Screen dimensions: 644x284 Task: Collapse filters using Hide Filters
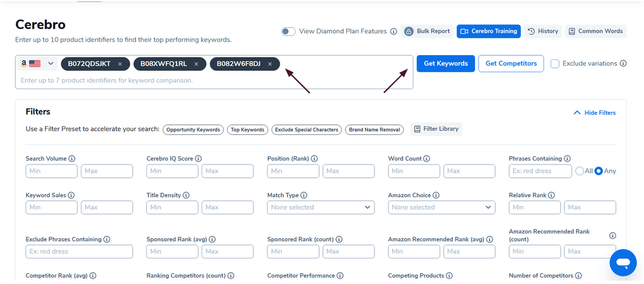594,113
